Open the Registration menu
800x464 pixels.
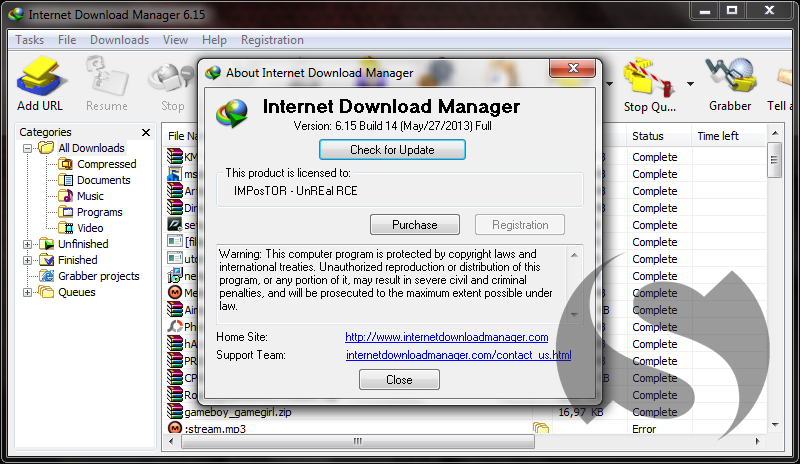pyautogui.click(x=272, y=40)
